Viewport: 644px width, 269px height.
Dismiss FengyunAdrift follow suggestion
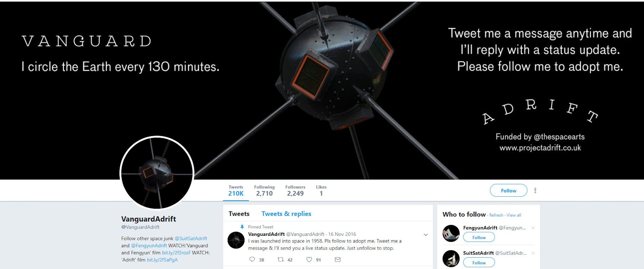pos(533,228)
